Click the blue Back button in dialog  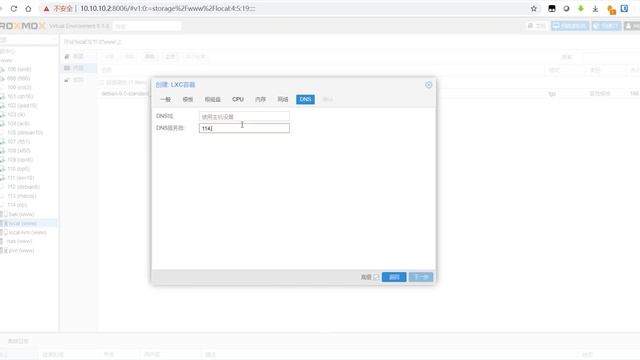click(x=394, y=277)
